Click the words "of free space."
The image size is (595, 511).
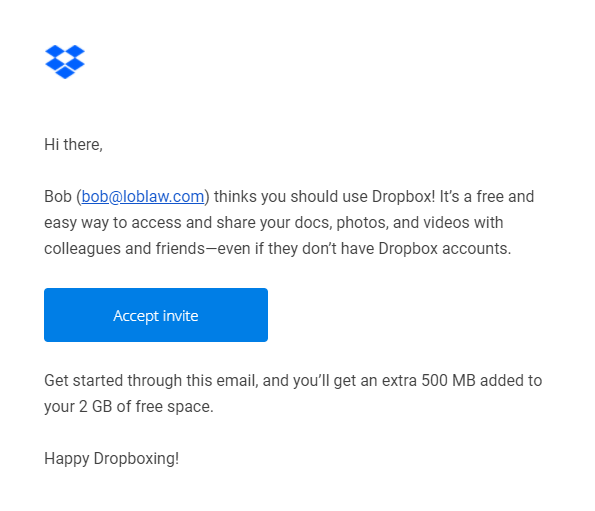tap(165, 407)
